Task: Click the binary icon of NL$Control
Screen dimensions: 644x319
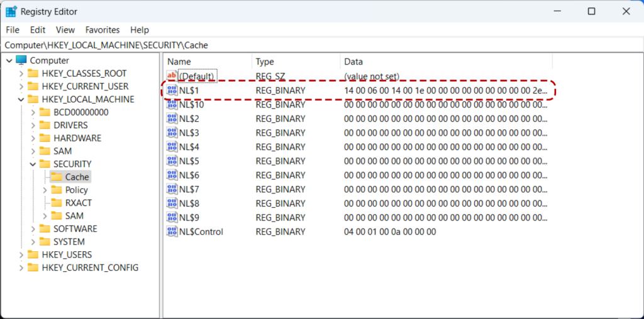Action: (172, 232)
